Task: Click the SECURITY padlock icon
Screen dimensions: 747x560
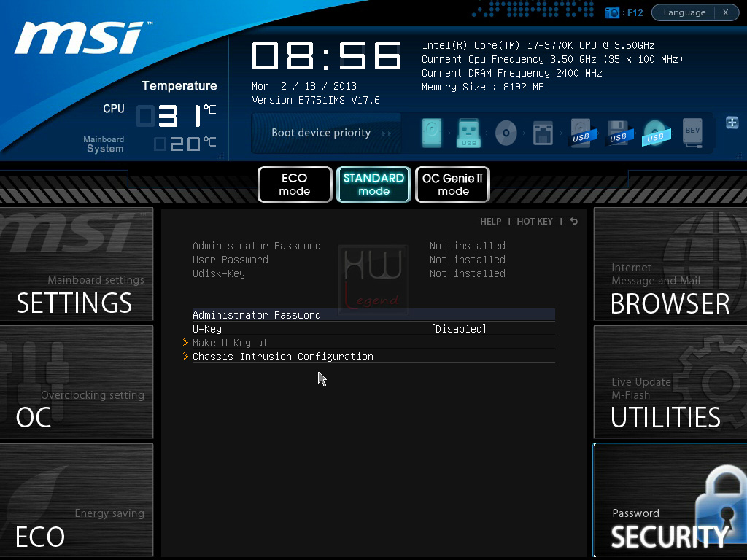Action: [x=721, y=503]
